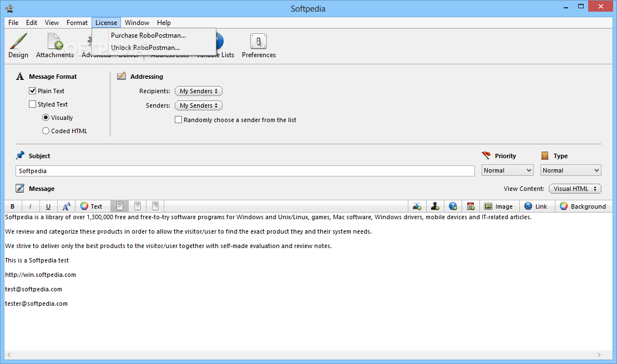Click the Subject input field
617x364 pixels.
245,171
